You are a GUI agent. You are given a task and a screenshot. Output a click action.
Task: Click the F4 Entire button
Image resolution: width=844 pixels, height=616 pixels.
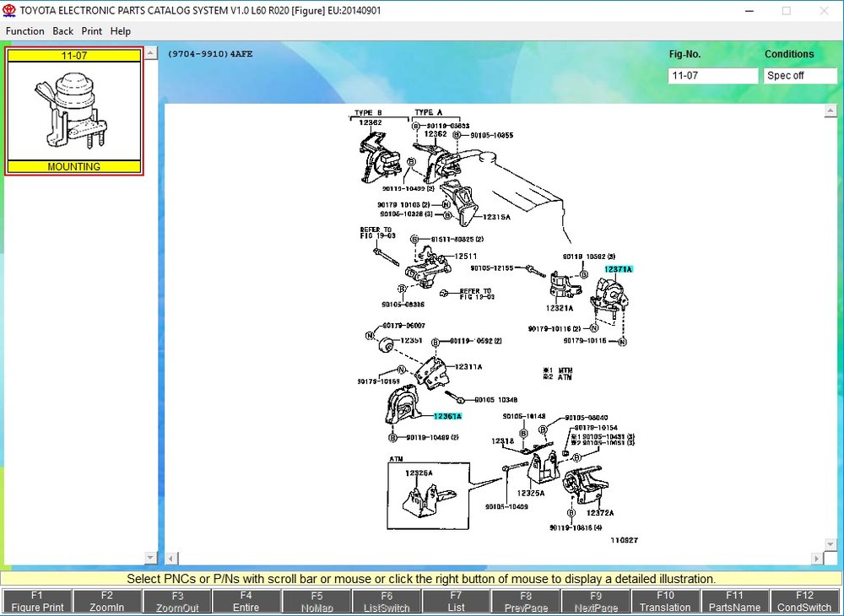pos(246,601)
